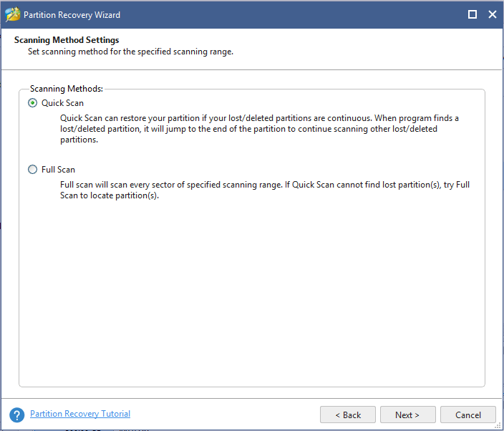Open the Partition Recovery Tutorial link
504x431 pixels.
tap(80, 414)
